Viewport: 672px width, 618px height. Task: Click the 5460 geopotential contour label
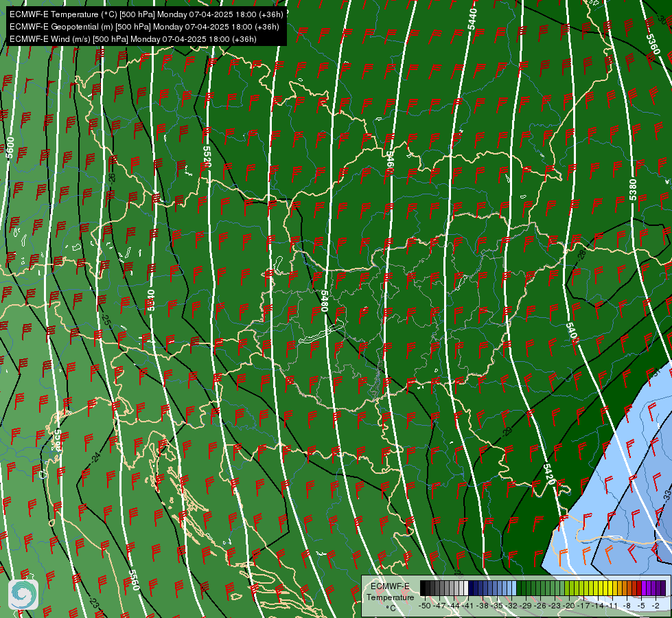pyautogui.click(x=390, y=161)
